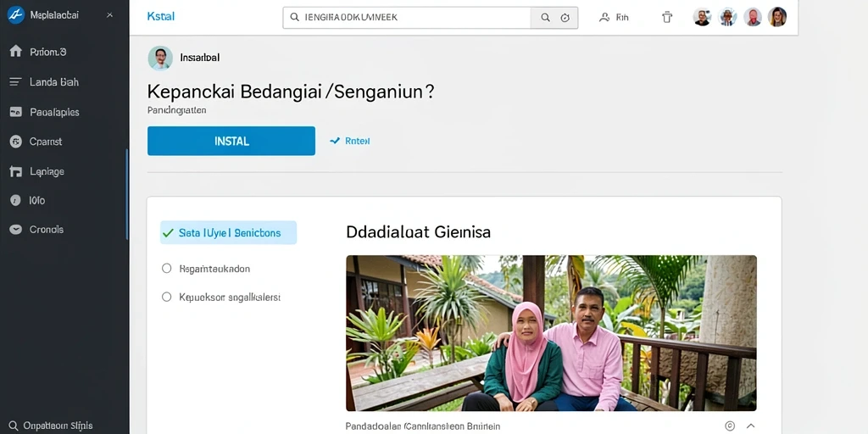The height and width of the screenshot is (434, 868).
Task: Click Onpatheom Slipis text in sidebar footer
Action: pyautogui.click(x=58, y=426)
